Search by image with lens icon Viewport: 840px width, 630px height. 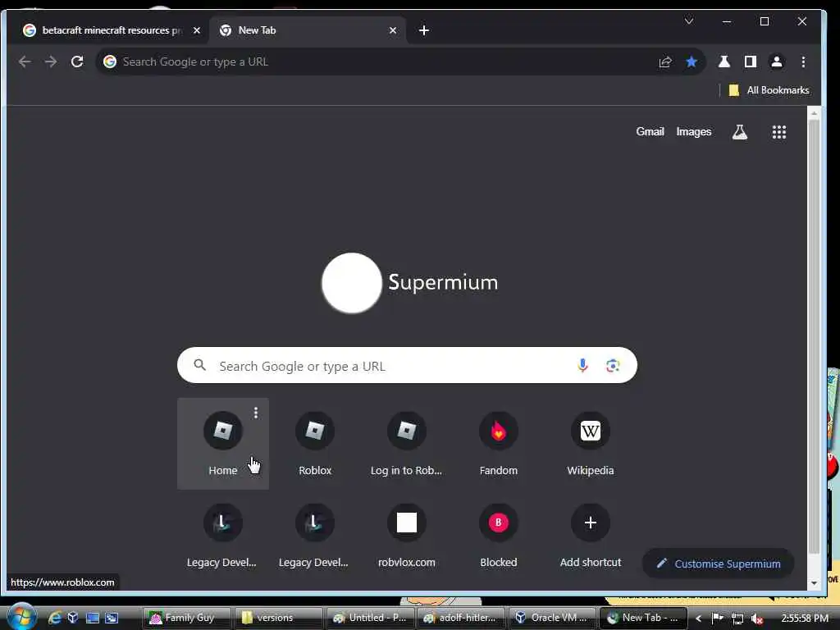pos(613,365)
